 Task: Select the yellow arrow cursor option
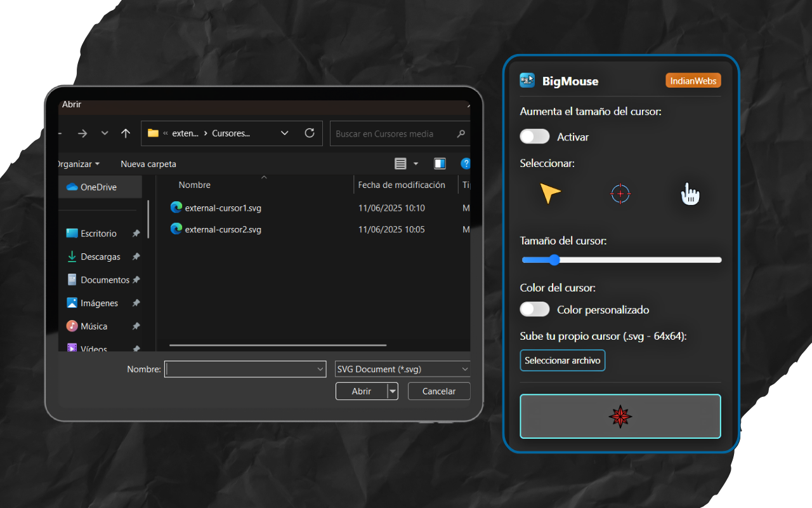pos(551,194)
